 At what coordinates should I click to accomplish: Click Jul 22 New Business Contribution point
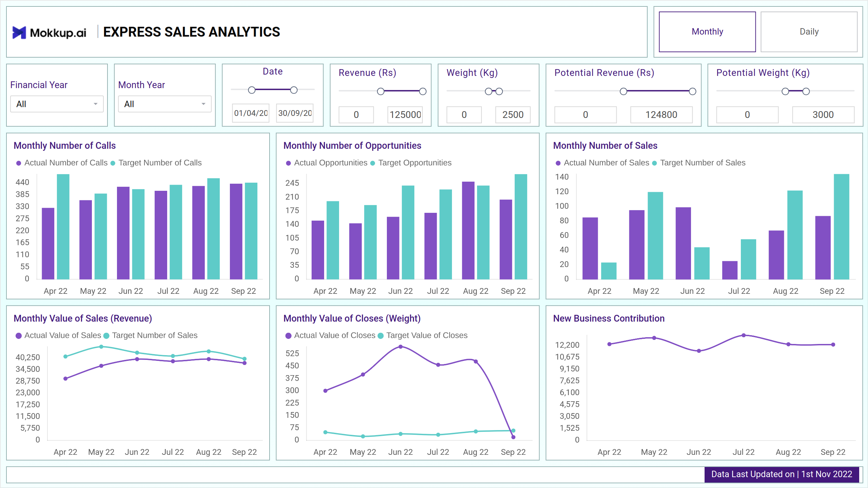coord(744,335)
